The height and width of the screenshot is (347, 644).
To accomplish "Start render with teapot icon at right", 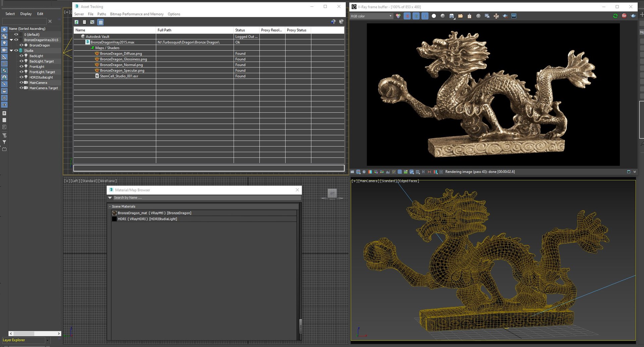I will (633, 16).
